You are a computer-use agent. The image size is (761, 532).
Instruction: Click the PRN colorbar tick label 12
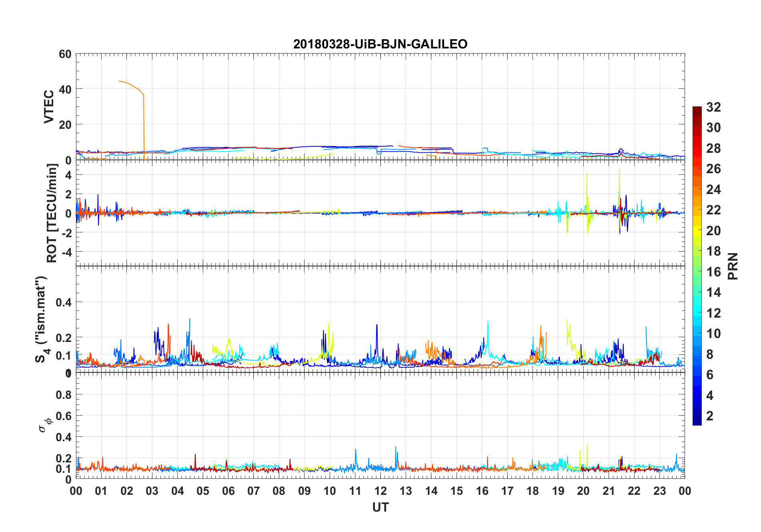[x=713, y=313]
